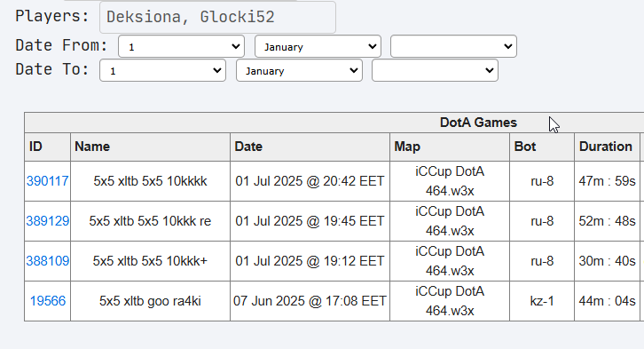Sort by the Duration column header
Image resolution: width=644 pixels, height=349 pixels.
point(607,147)
